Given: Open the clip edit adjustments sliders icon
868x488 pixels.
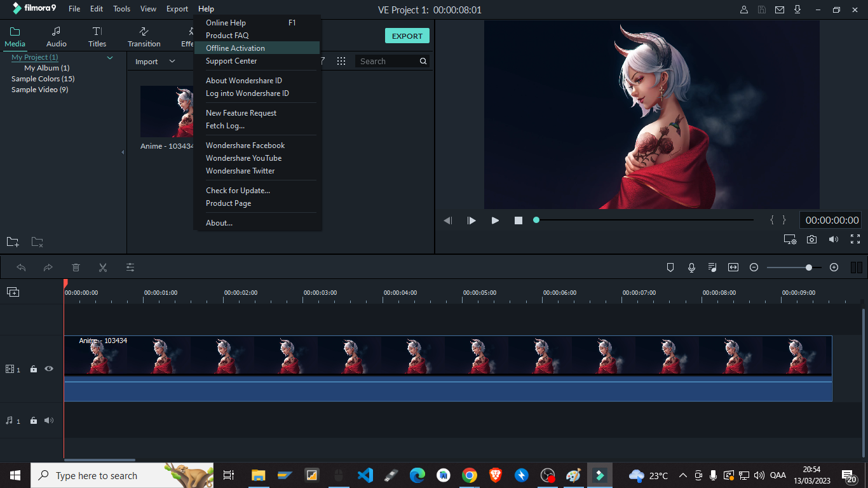Looking at the screenshot, I should point(130,268).
